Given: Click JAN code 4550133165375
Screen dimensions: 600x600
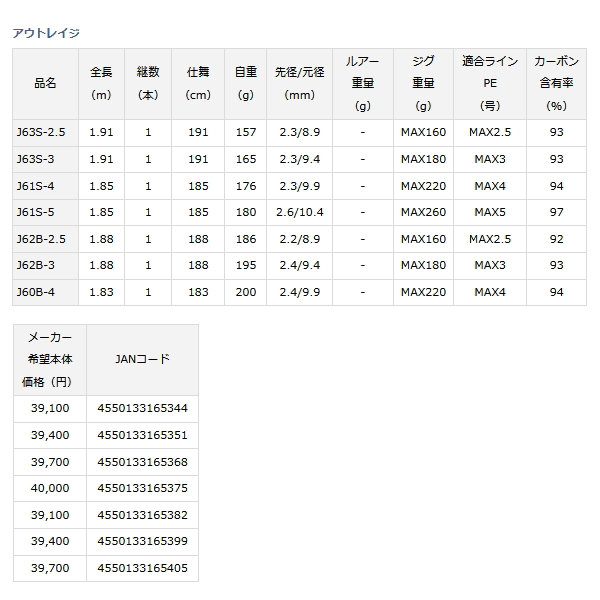Looking at the screenshot, I should 142,489.
